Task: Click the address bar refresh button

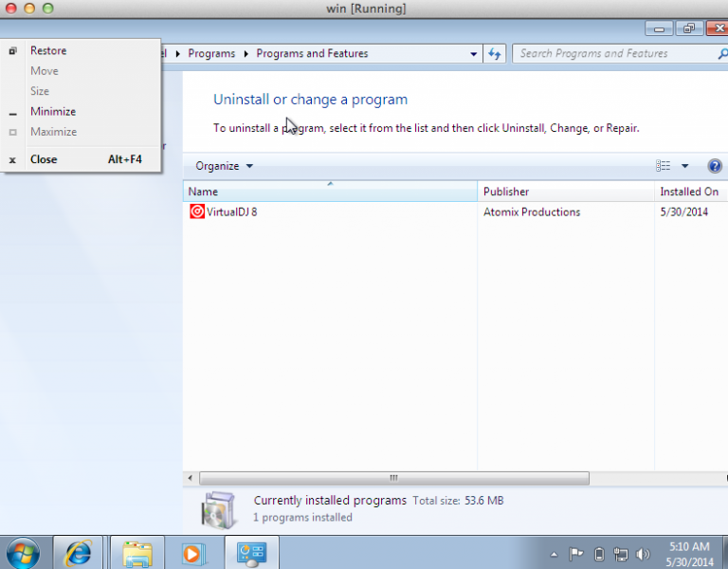Action: (495, 54)
